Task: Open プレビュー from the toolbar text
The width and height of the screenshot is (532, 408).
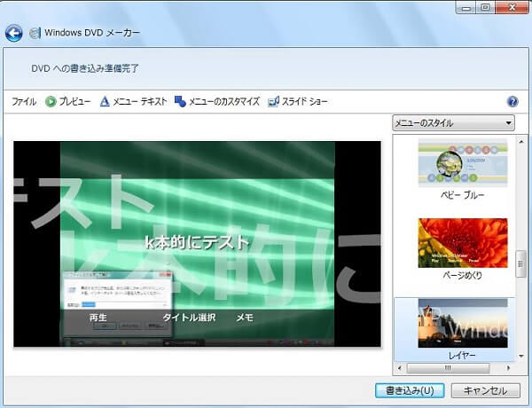Action: [75, 101]
